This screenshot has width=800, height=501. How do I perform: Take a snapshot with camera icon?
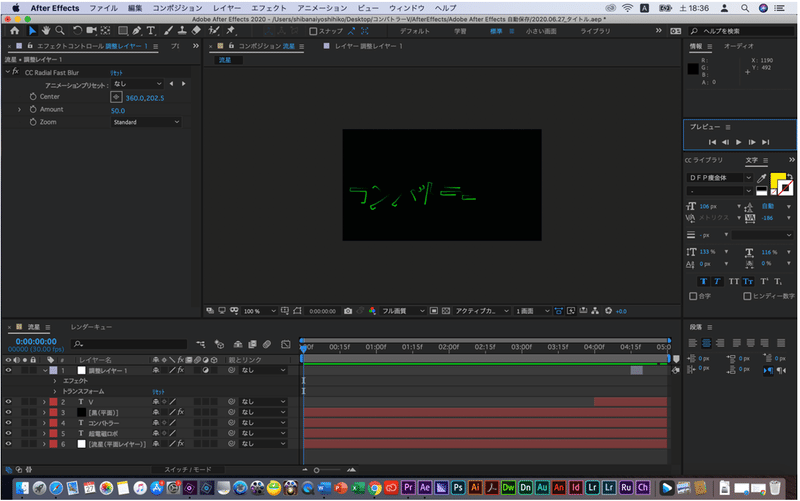coord(348,311)
